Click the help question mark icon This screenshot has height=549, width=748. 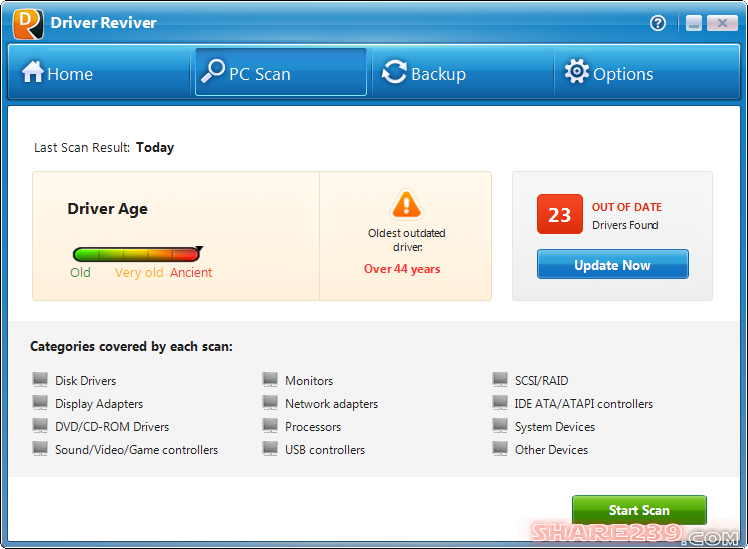pyautogui.click(x=658, y=22)
